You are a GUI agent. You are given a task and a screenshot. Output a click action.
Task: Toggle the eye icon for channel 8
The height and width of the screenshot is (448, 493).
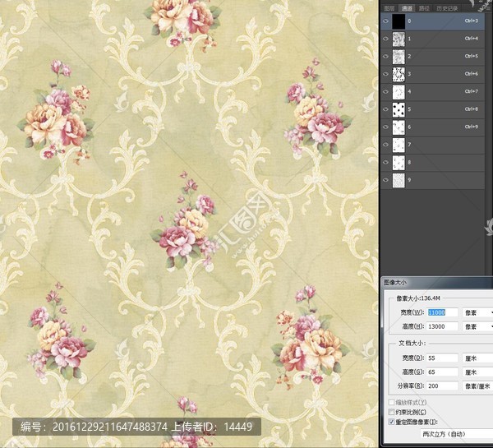pyautogui.click(x=386, y=162)
